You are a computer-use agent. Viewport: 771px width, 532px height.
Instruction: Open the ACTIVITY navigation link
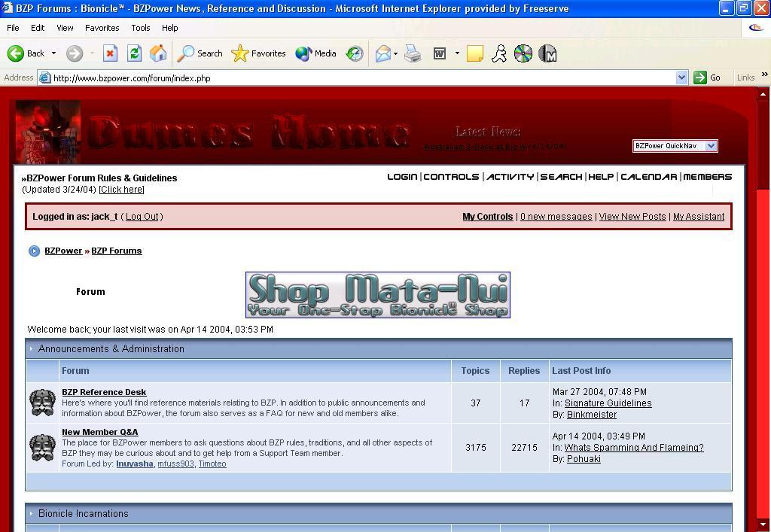[x=510, y=177]
